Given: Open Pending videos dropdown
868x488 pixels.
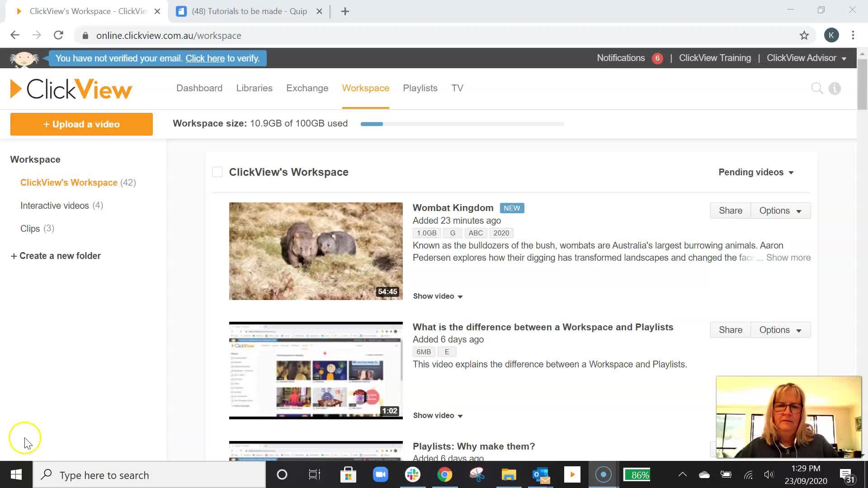Looking at the screenshot, I should 756,172.
